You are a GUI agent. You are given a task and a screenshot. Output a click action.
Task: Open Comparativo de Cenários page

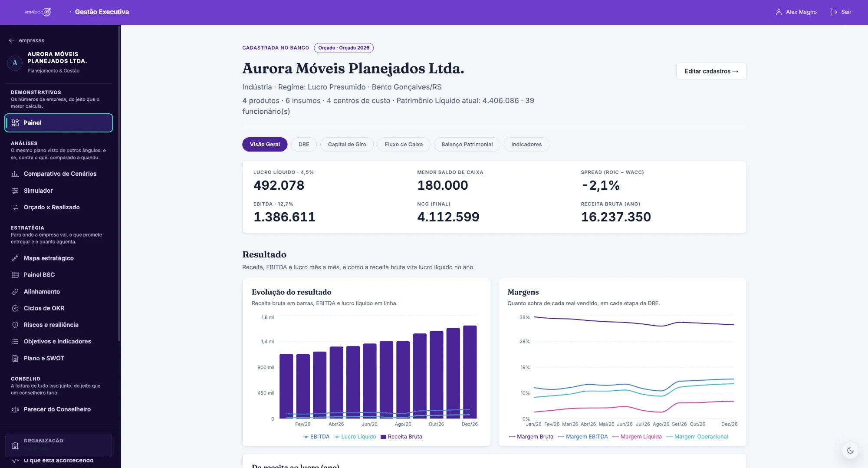coord(59,174)
